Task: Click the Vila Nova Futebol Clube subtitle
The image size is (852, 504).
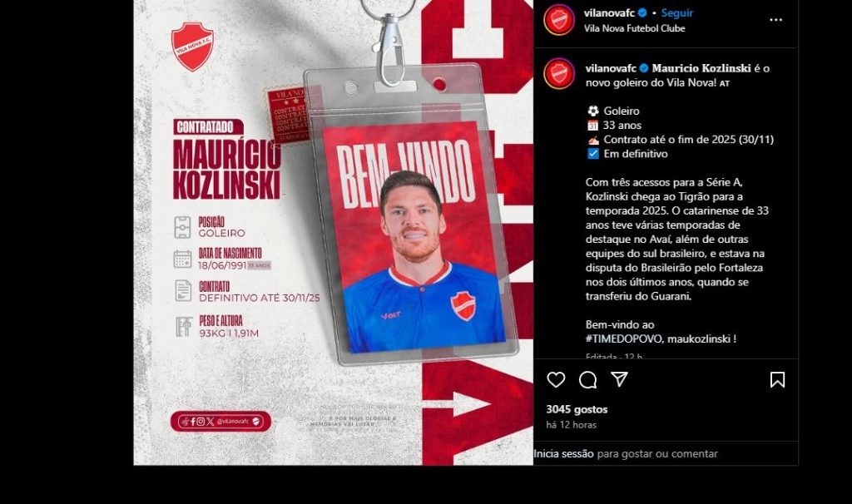Action: click(635, 28)
